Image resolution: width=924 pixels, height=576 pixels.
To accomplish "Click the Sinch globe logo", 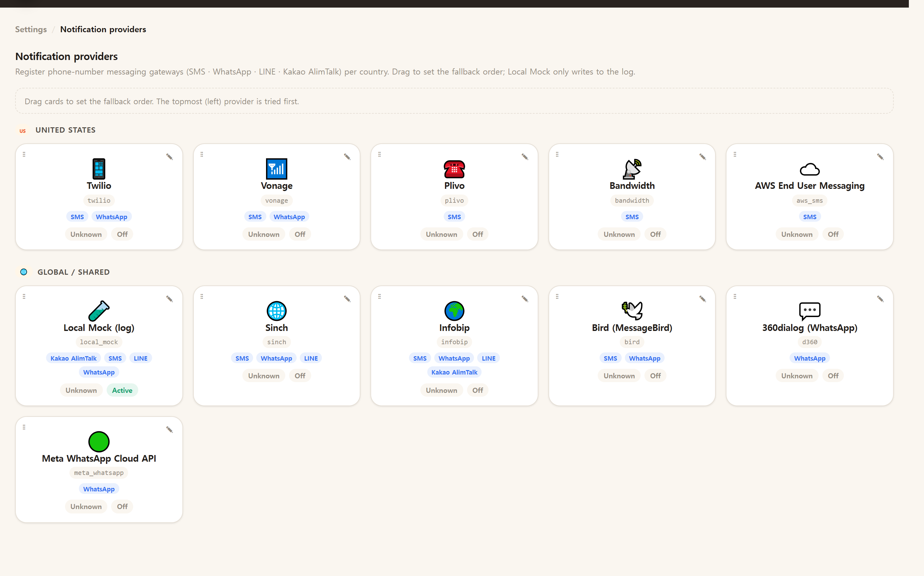I will click(277, 311).
